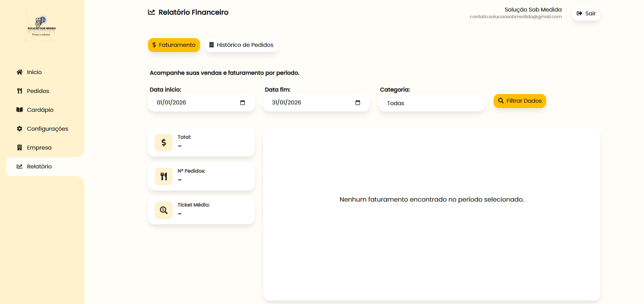Viewport: 644px width, 304px height.
Task: Click the chart icon beside Relatório
Action: (20, 166)
